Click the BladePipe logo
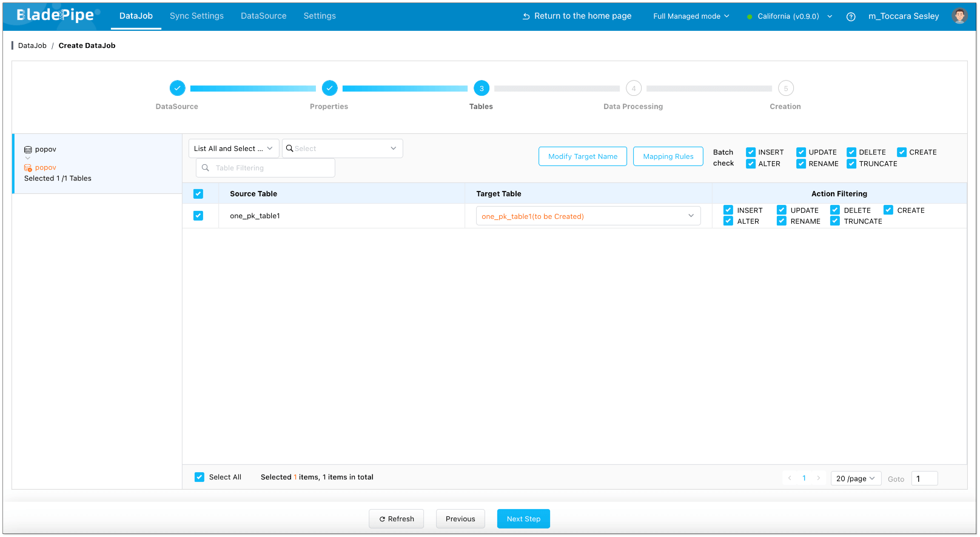Viewport: 980px width, 537px height. (x=56, y=15)
